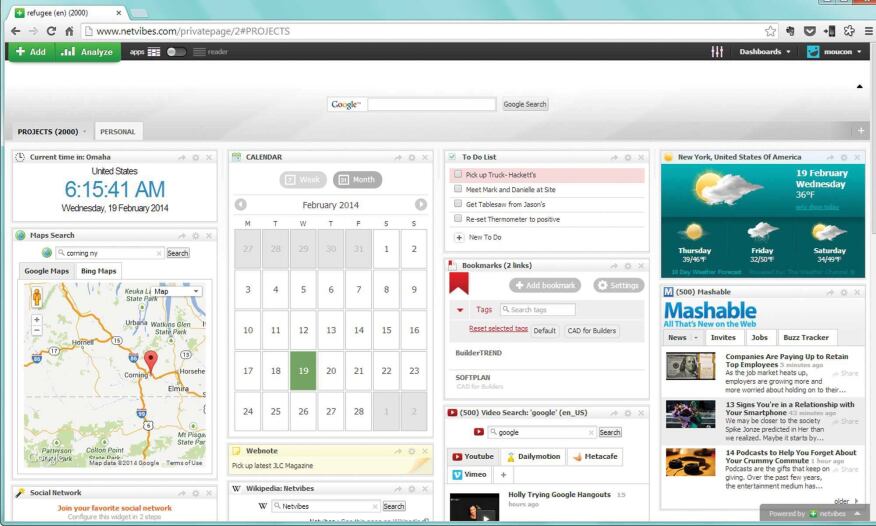876x526 pixels.
Task: Check Pick up Truck-Hackett's task
Action: (458, 174)
